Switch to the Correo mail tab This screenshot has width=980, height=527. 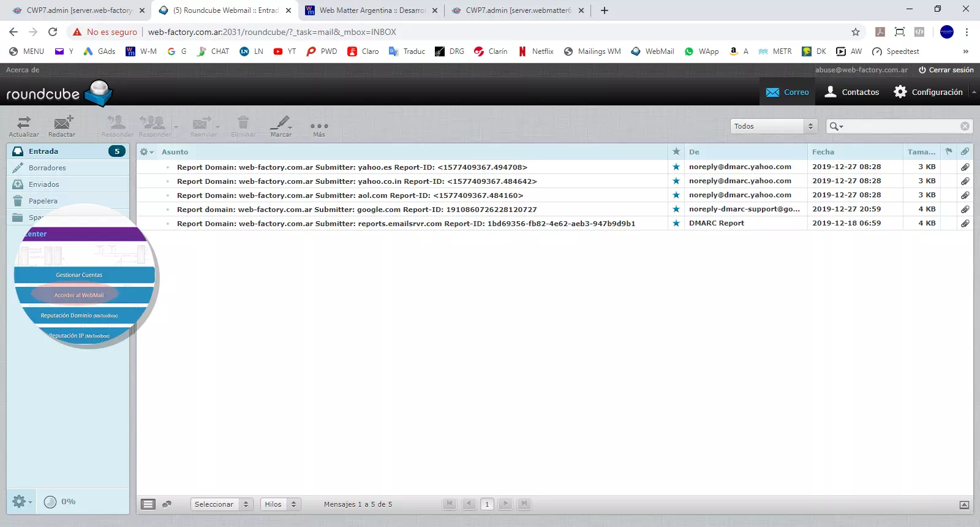tap(788, 92)
